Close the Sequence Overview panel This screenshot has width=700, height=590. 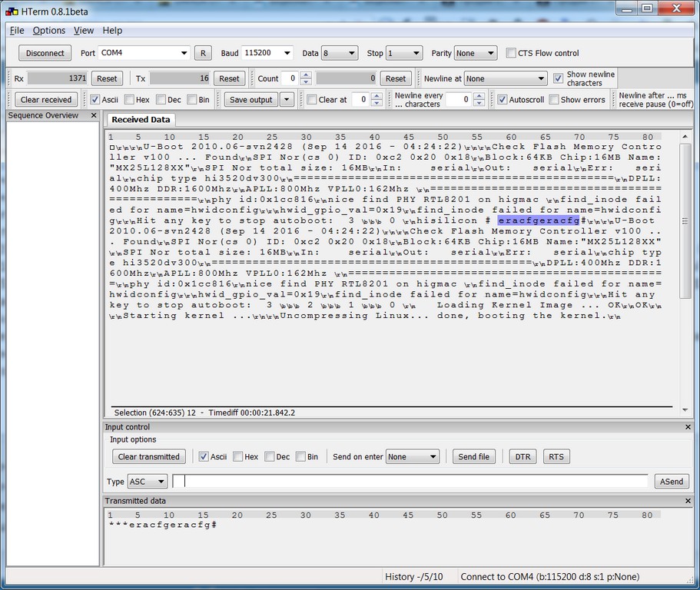tap(94, 115)
